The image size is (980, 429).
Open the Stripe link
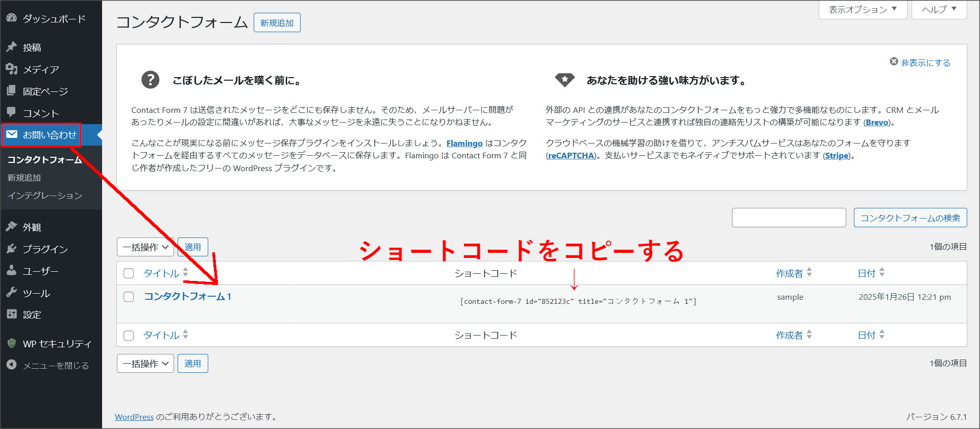click(x=837, y=156)
